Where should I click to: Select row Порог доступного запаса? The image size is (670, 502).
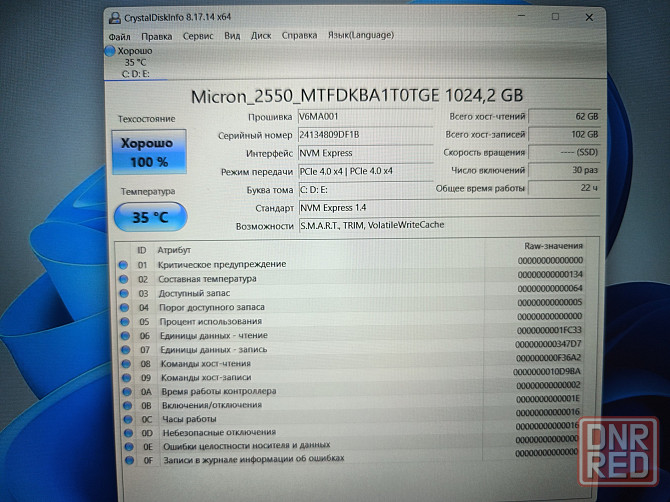coord(350,306)
